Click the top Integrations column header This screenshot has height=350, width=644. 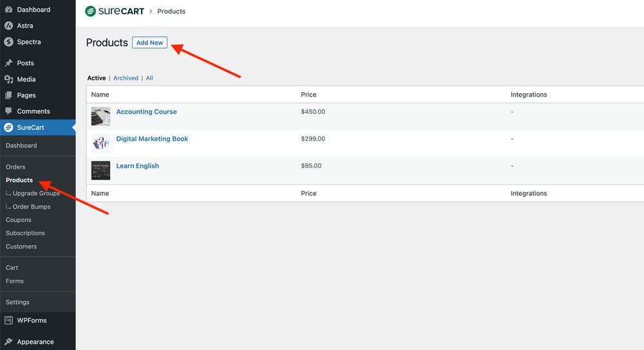[x=529, y=95]
